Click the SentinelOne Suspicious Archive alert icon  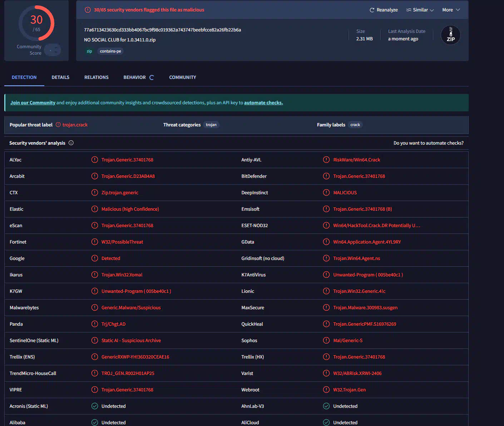pos(95,340)
